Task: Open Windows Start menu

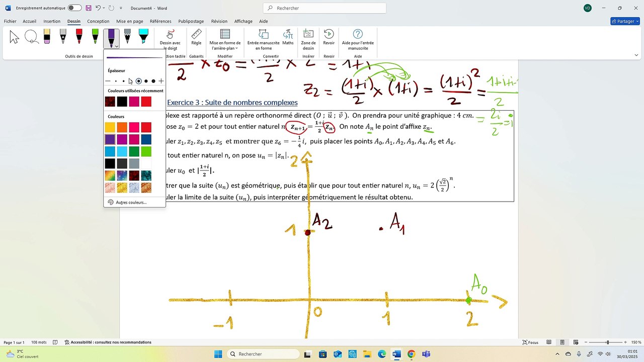Action: (x=218, y=354)
